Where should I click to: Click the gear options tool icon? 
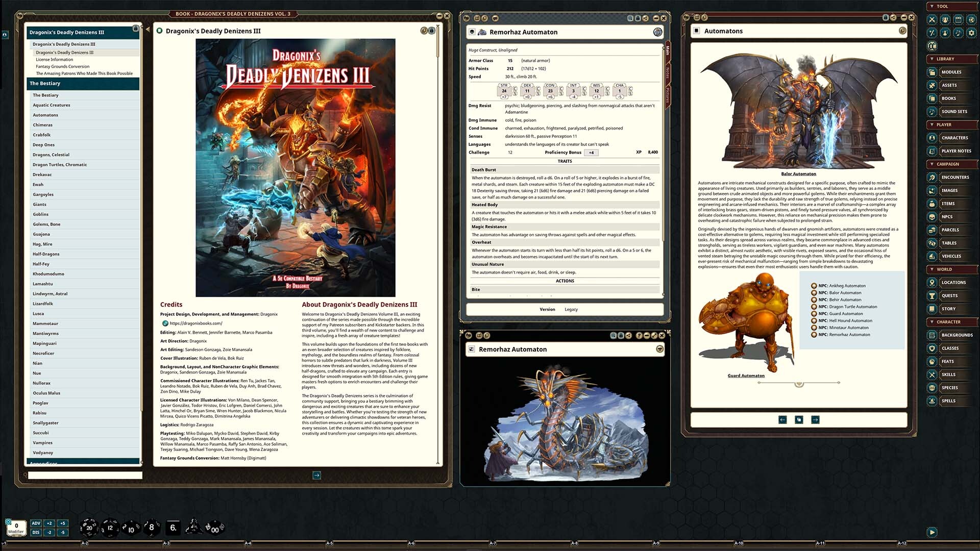point(971,33)
